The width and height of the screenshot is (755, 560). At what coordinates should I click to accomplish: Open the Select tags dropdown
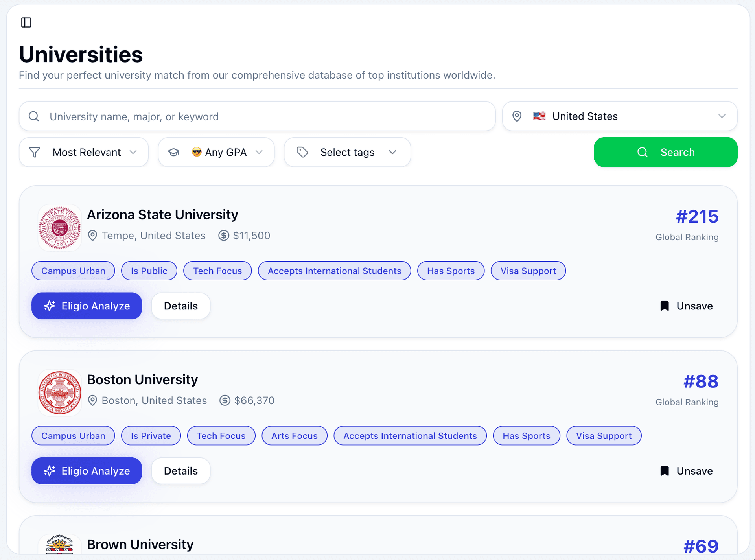[348, 152]
